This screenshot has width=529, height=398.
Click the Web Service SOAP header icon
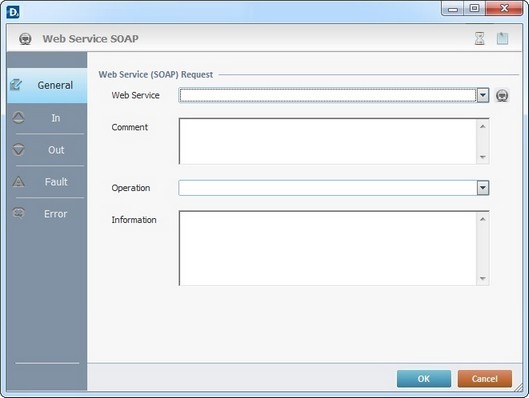pos(25,39)
